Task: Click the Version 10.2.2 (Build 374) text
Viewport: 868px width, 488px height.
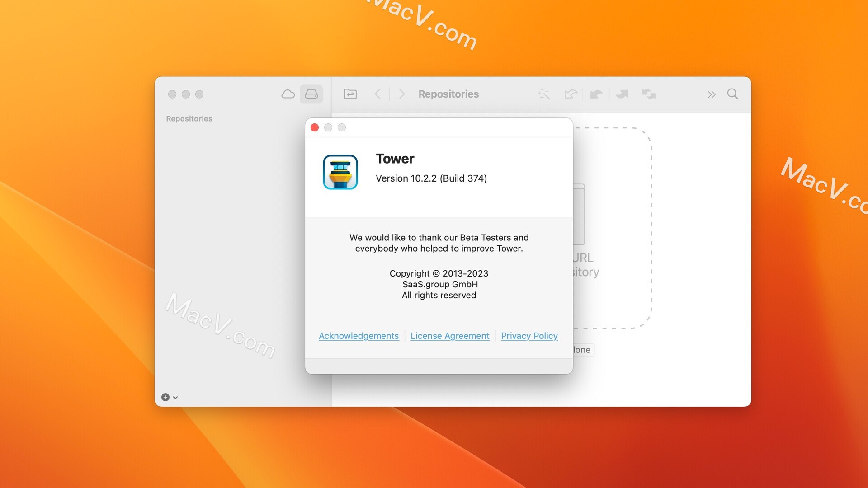Action: 431,178
